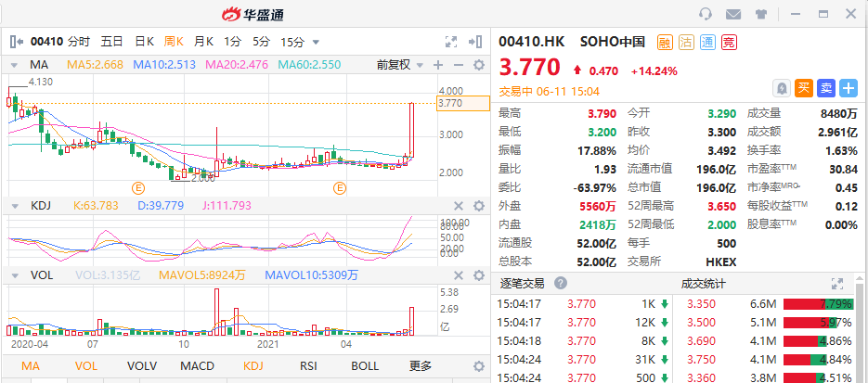Screen dimensions: 868x383
Task: Click the 沽 short-sell tag icon
Action: 686,42
